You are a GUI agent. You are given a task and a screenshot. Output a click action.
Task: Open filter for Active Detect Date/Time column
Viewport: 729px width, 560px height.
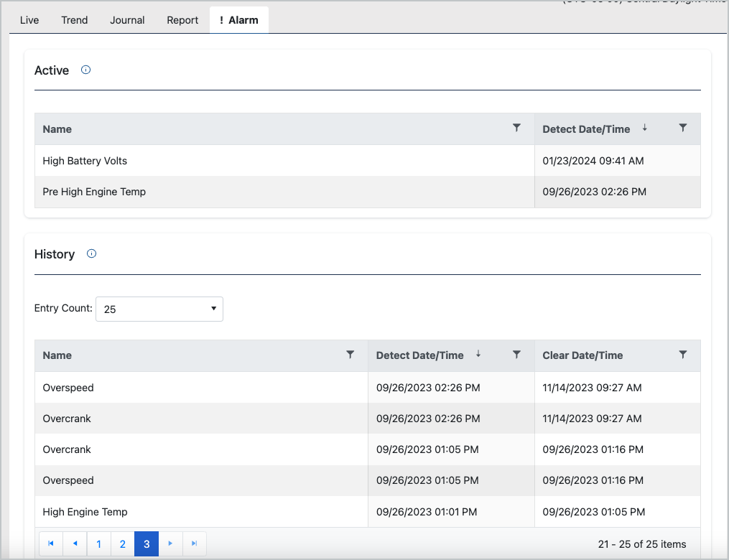tap(682, 128)
